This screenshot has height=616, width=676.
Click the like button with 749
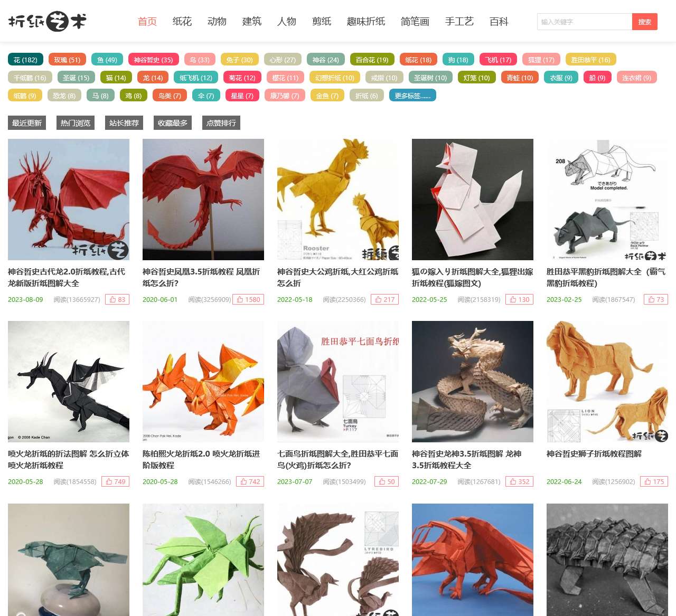coord(115,481)
